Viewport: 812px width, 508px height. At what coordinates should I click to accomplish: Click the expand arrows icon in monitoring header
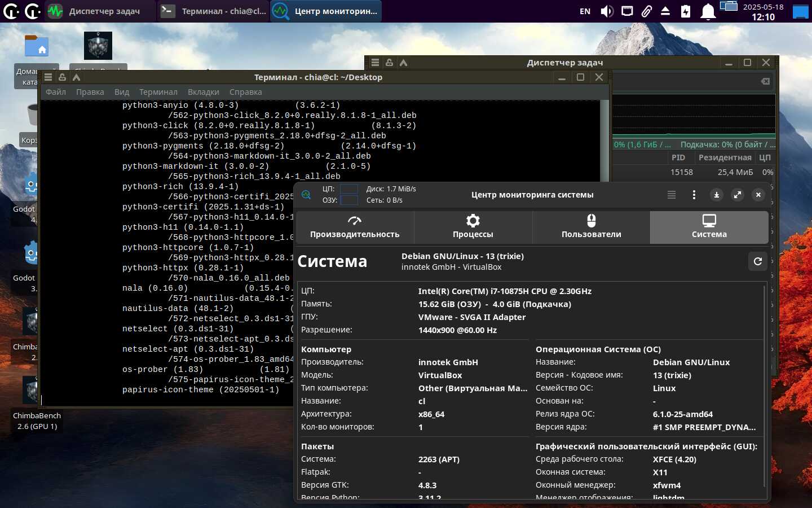[737, 195]
